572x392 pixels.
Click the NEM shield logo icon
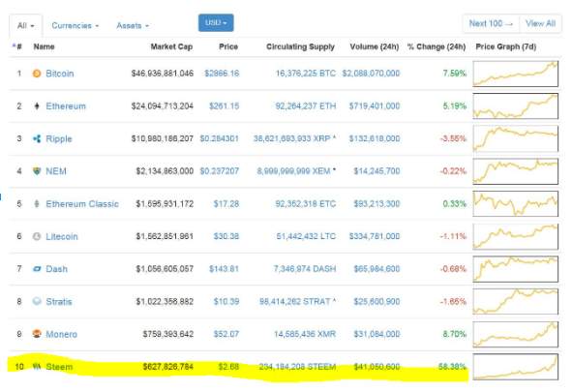pyautogui.click(x=37, y=171)
